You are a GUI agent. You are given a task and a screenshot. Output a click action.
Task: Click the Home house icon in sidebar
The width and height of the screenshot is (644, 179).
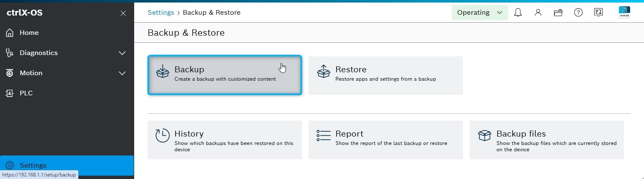[10, 33]
